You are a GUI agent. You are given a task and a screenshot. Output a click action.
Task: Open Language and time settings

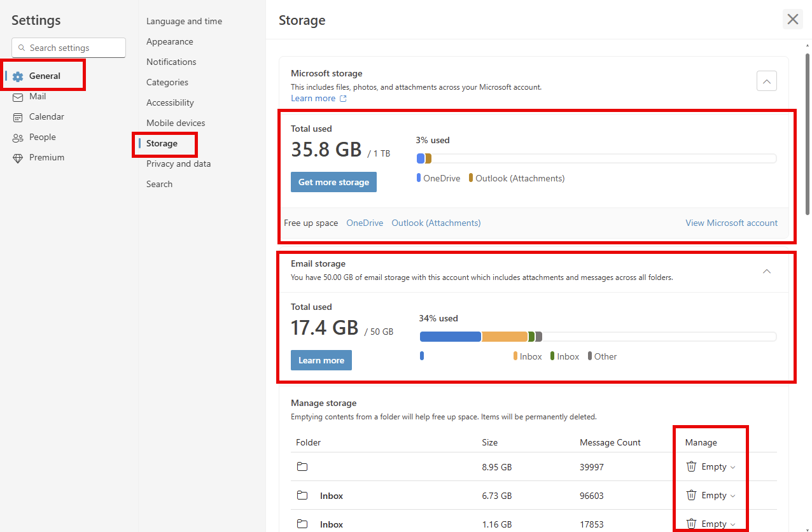tap(185, 21)
